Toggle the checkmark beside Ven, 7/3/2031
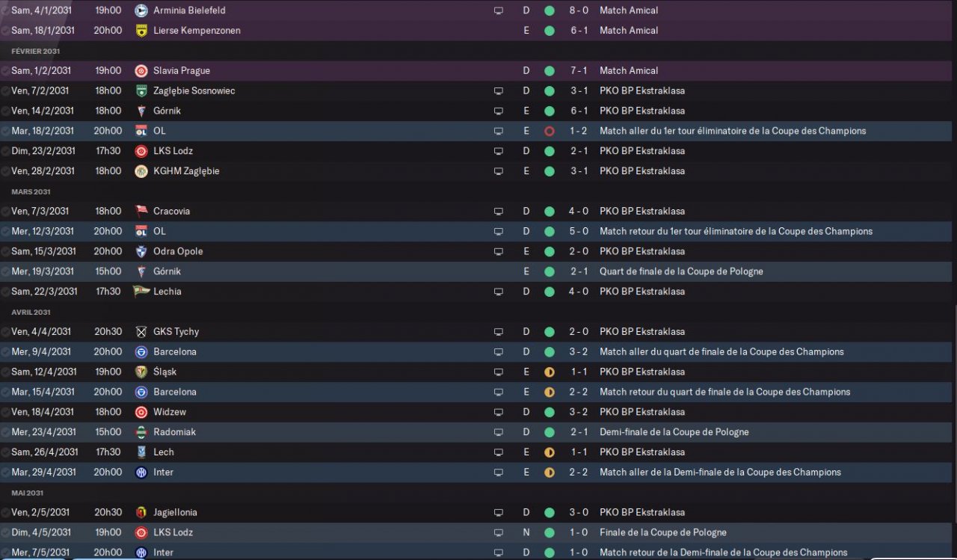 (5, 211)
